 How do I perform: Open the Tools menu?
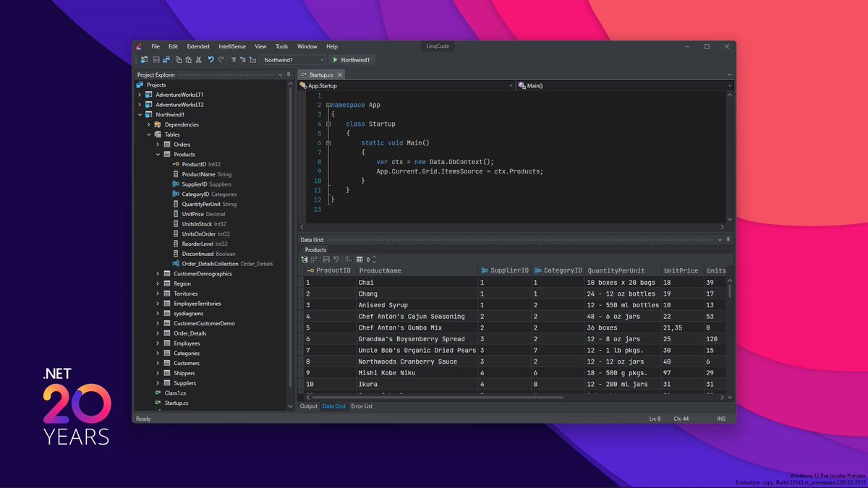(282, 46)
